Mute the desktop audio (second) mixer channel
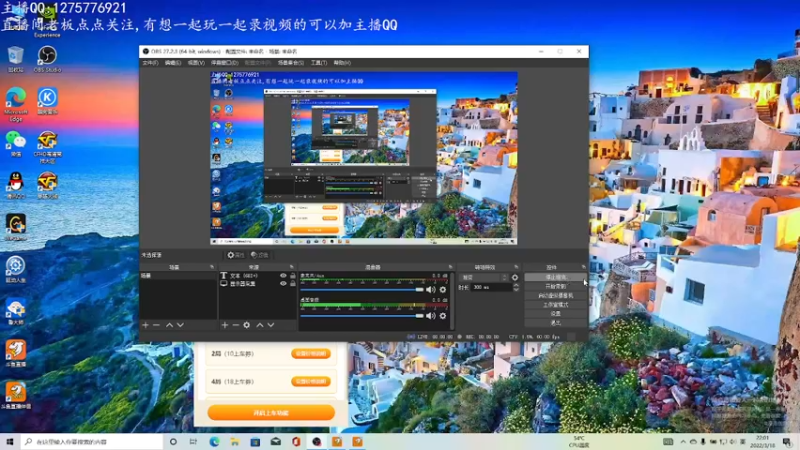Image resolution: width=800 pixels, height=450 pixels. 431,316
